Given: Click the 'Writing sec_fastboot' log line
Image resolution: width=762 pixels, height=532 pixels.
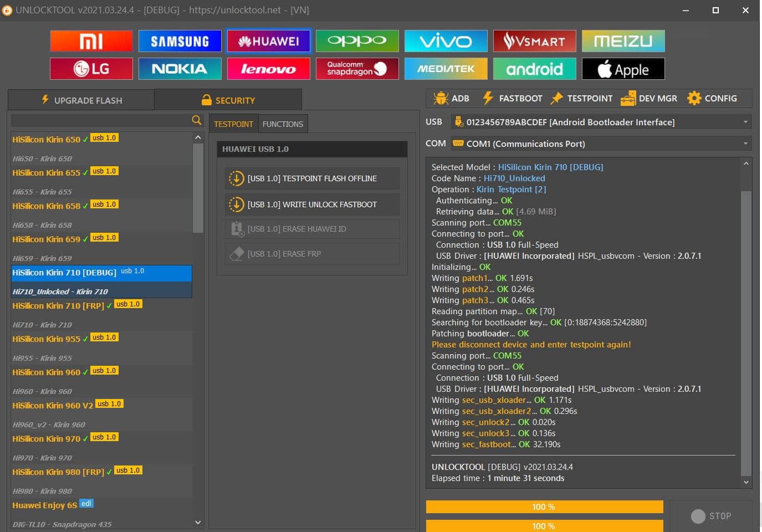Looking at the screenshot, I should pos(496,444).
